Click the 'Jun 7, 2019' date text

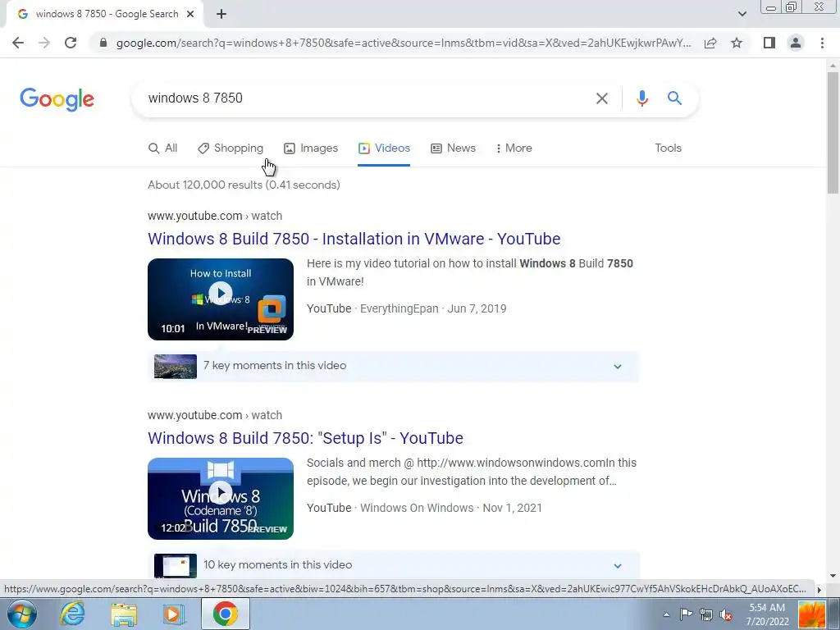pyautogui.click(x=477, y=308)
